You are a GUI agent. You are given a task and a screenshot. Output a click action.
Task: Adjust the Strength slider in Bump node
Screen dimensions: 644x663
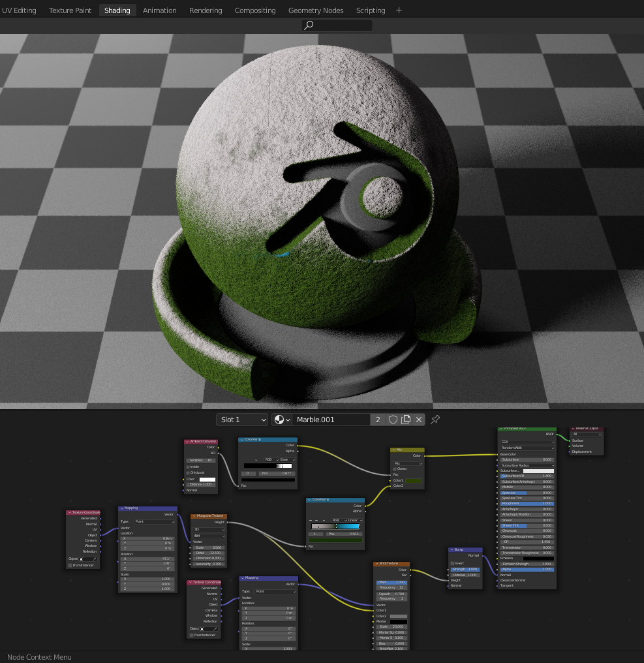465,569
